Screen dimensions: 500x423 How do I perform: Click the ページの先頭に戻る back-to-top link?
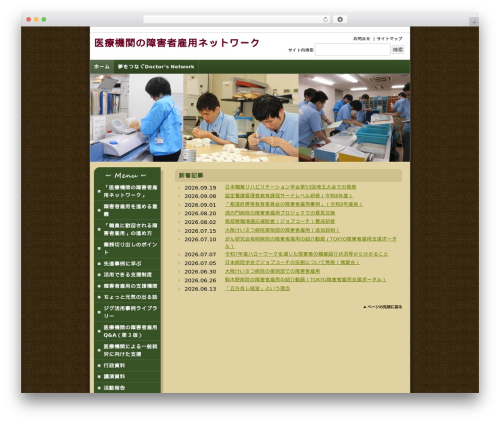point(383,307)
